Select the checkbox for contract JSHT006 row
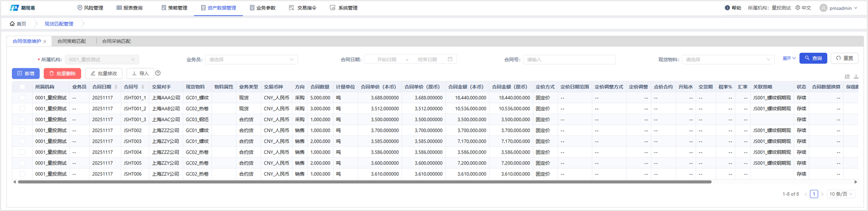 (x=22, y=174)
